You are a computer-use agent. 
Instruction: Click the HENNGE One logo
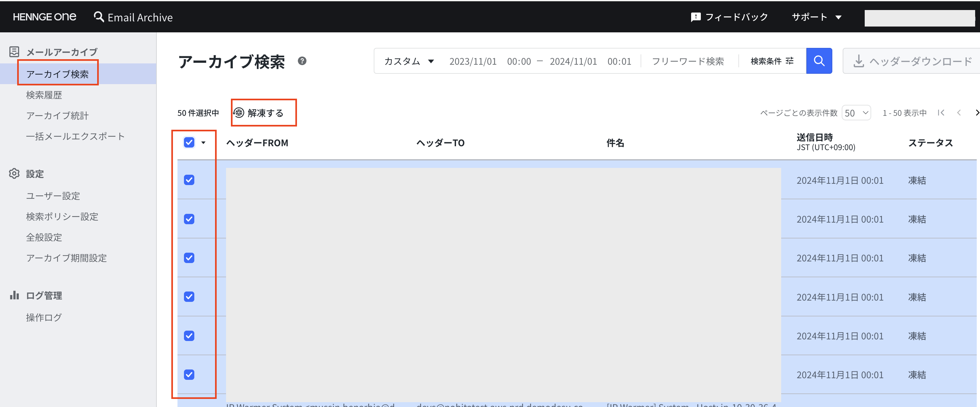(x=44, y=17)
